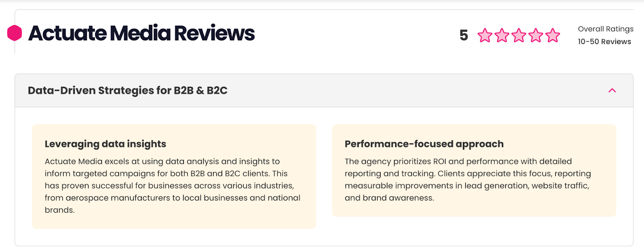Click the pink hexagon icon beside the title
This screenshot has width=644, height=250.
pyautogui.click(x=14, y=33)
